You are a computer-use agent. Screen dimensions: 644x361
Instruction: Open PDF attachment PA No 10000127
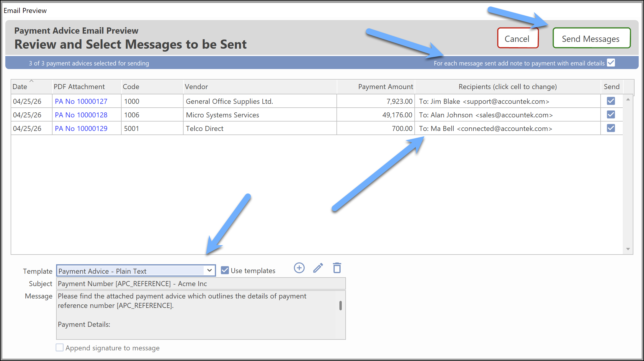pos(81,101)
